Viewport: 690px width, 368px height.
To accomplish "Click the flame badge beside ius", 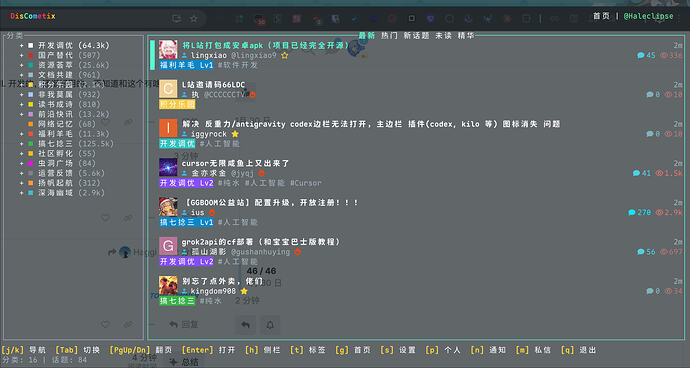I will (x=212, y=213).
